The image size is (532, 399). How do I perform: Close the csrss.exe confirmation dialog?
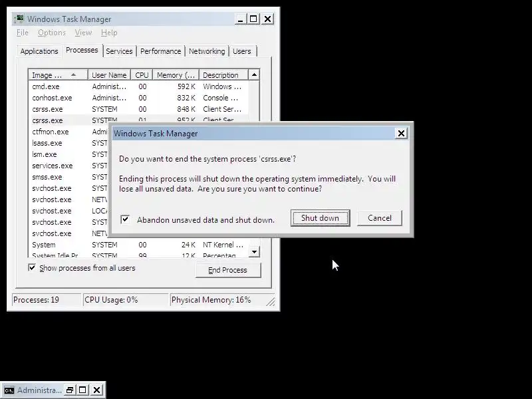point(401,134)
